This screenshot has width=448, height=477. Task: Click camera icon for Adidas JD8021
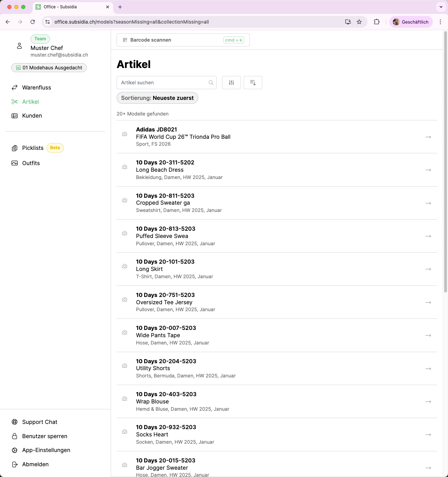tap(125, 134)
